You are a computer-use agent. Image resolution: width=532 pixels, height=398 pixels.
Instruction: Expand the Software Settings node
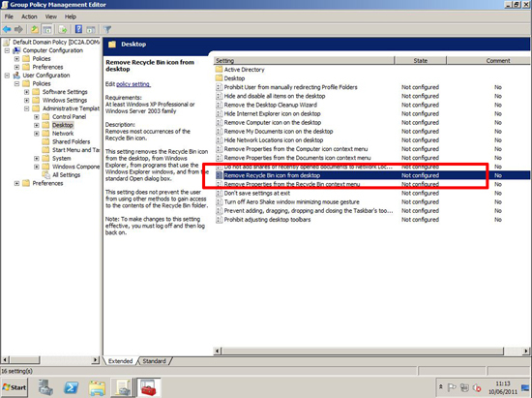tap(26, 92)
